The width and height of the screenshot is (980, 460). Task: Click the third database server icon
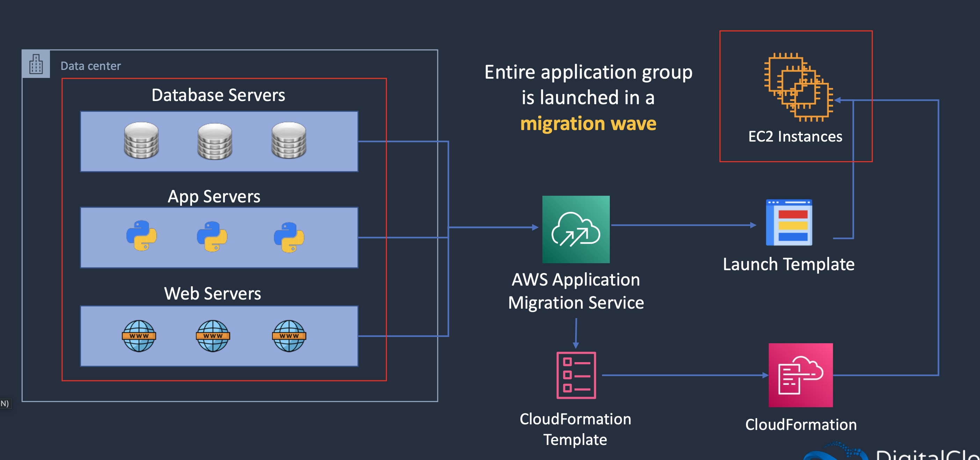point(289,140)
